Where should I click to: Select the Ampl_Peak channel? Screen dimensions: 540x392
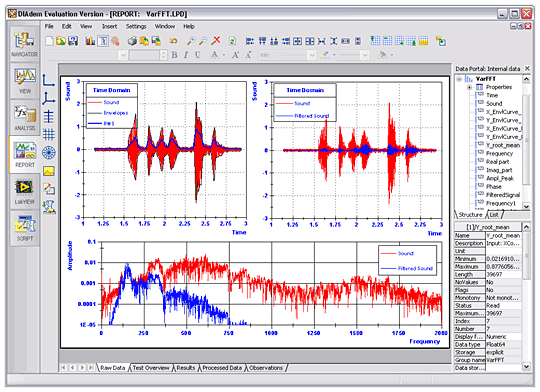coord(500,178)
